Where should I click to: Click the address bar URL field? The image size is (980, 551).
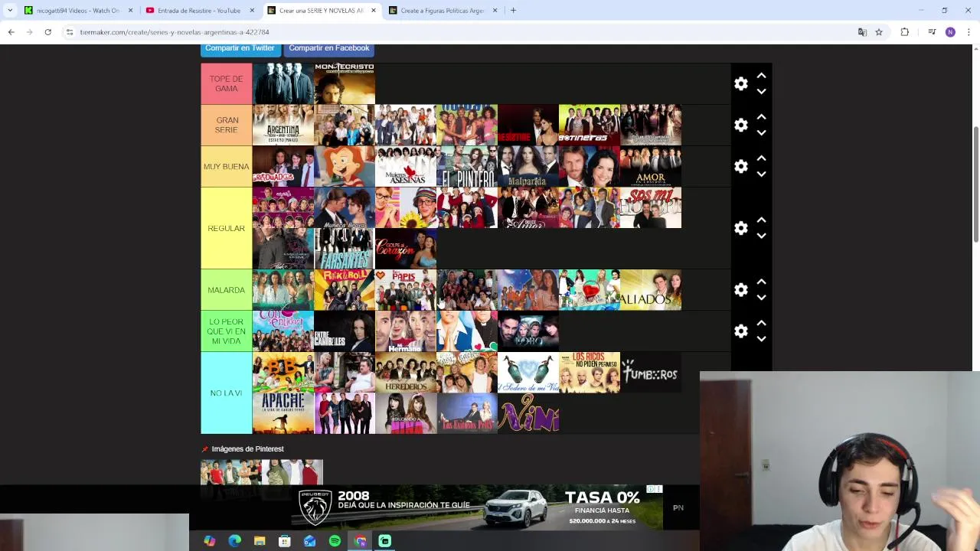click(x=459, y=32)
